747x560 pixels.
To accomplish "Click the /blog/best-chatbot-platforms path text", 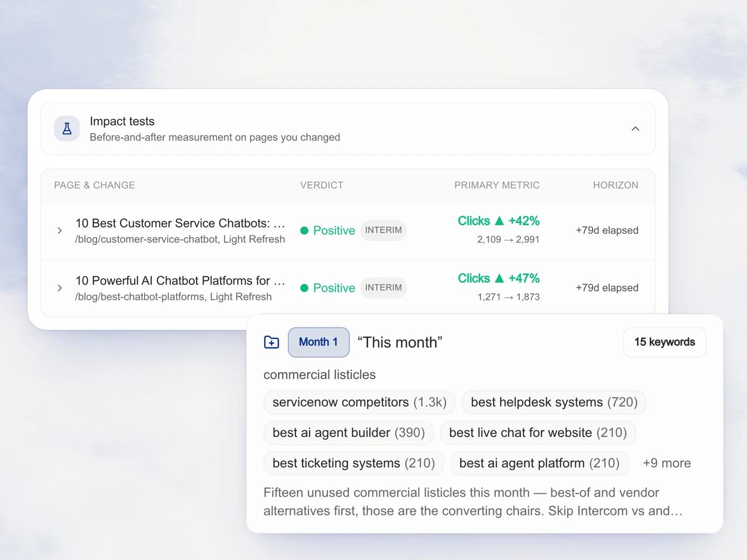I will click(x=140, y=296).
